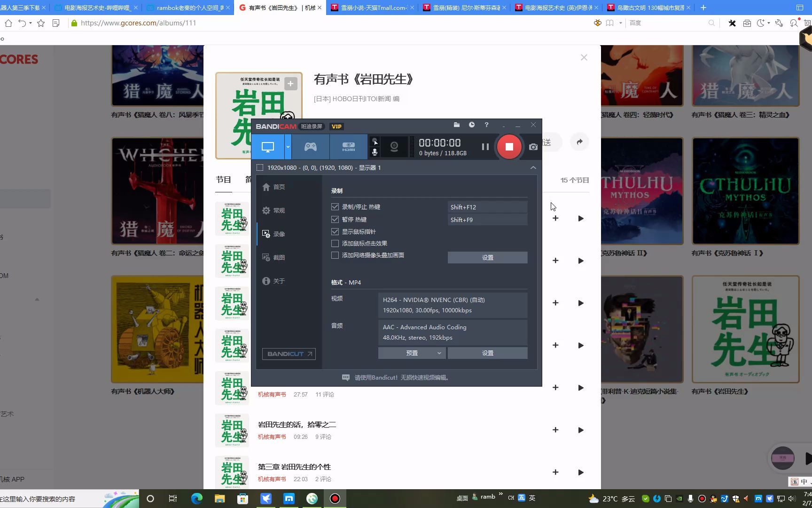Add album cover with plus icon

290,84
